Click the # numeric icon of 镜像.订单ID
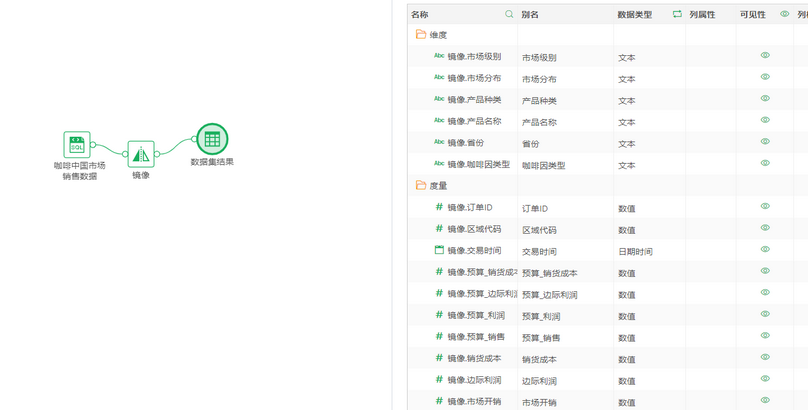The image size is (808, 410). click(x=439, y=207)
